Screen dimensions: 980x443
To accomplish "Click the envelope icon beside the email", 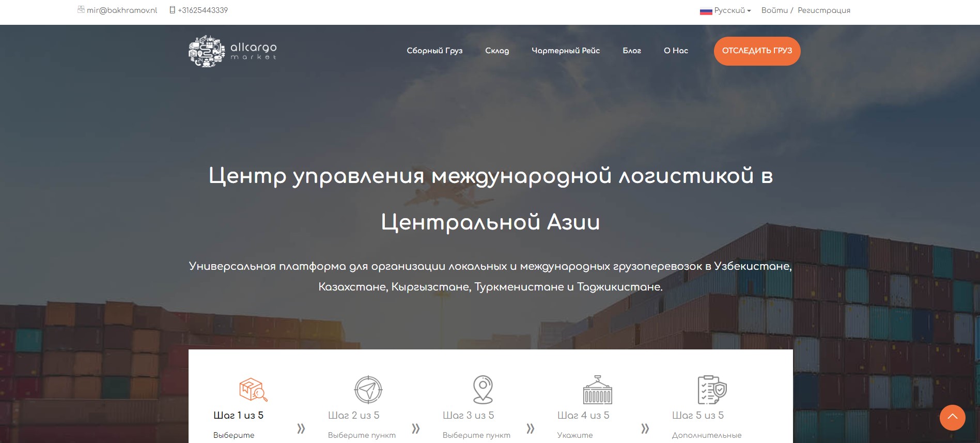I will pyautogui.click(x=81, y=10).
